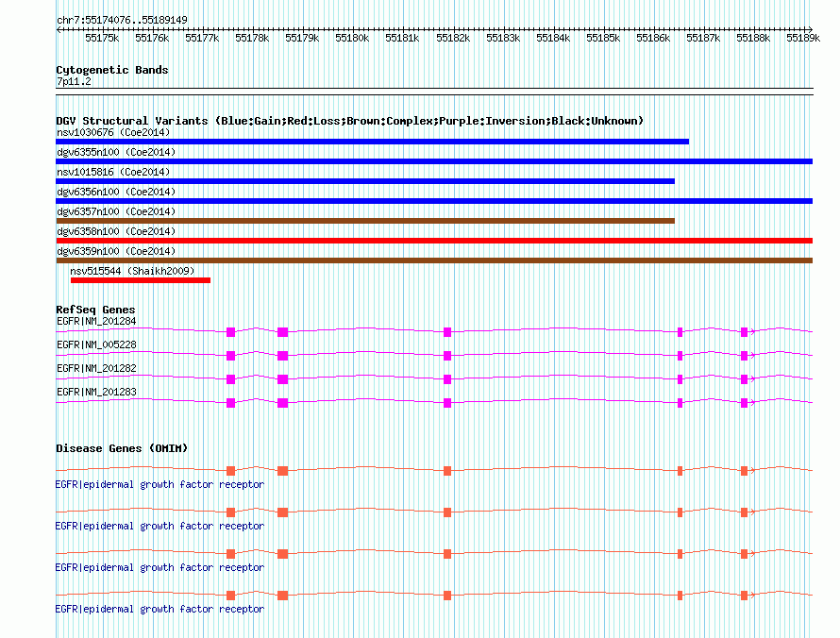Select the 7p11.2 band label

point(74,82)
